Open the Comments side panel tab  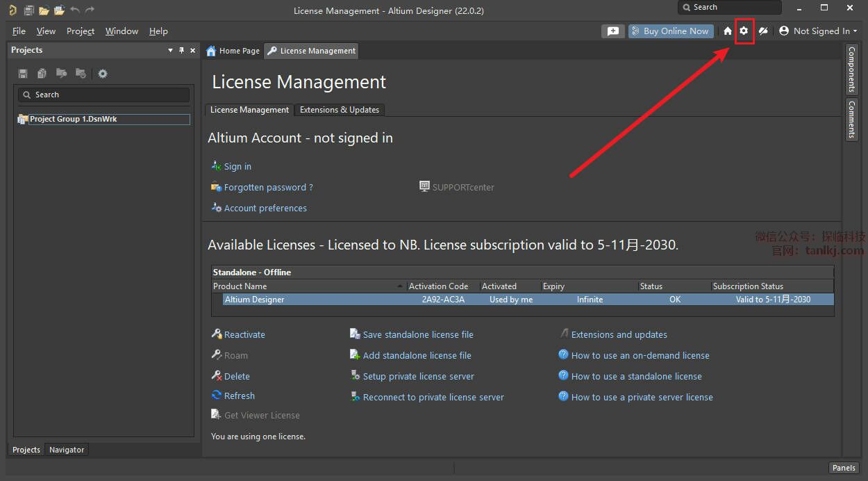pos(851,119)
